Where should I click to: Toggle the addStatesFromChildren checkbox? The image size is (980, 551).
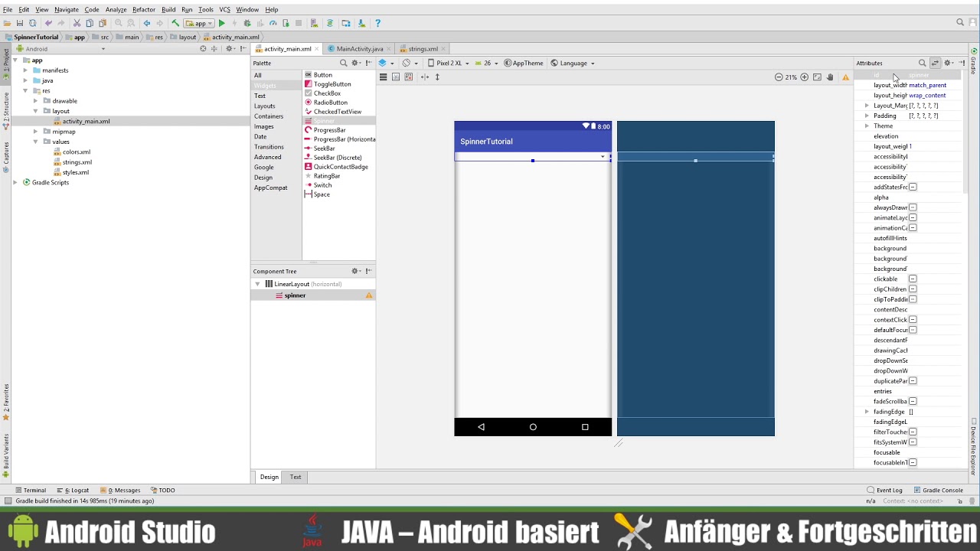(x=913, y=187)
